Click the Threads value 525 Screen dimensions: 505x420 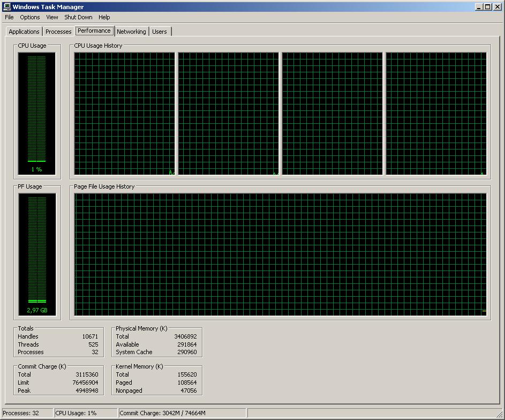93,344
